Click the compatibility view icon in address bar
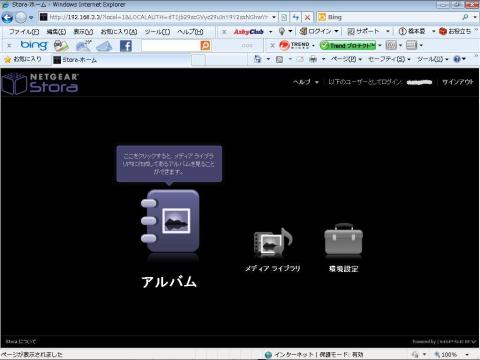This screenshot has width=480, height=360. coord(284,17)
